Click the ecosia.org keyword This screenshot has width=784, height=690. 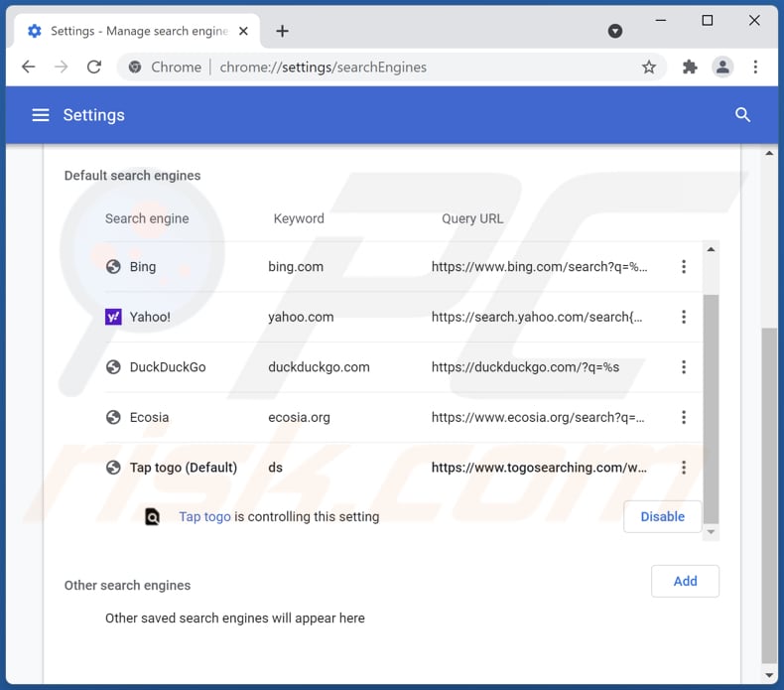(x=299, y=417)
